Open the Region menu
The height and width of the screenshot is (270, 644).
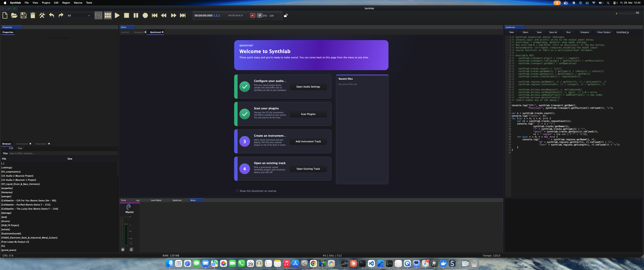coord(66,3)
